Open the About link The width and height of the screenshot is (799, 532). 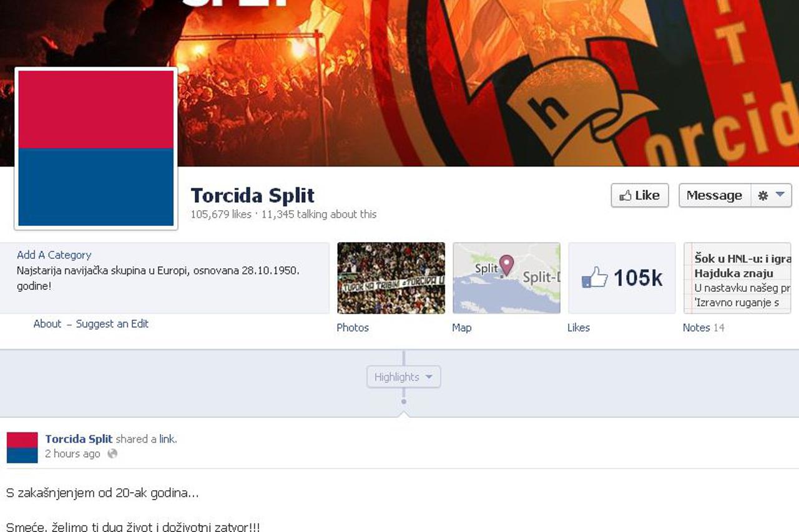[x=47, y=324]
